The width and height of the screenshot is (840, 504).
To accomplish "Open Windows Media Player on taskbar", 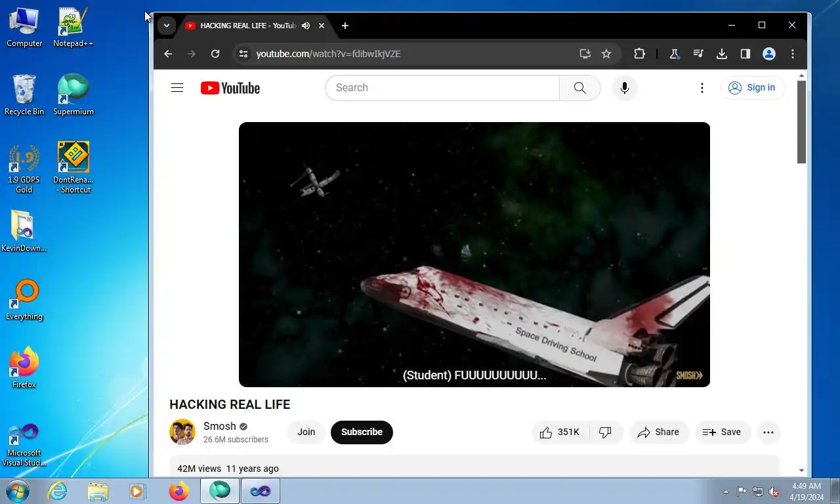I will tap(138, 491).
